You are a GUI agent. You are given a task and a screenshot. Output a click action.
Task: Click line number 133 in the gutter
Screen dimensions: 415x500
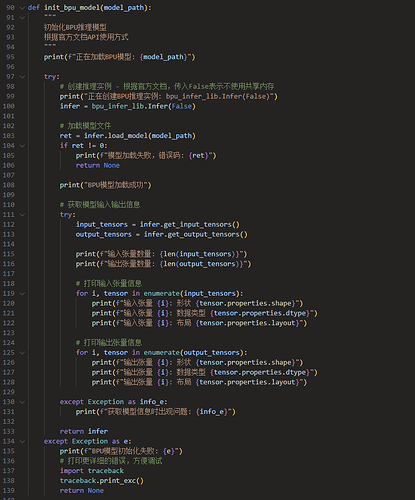(9, 431)
